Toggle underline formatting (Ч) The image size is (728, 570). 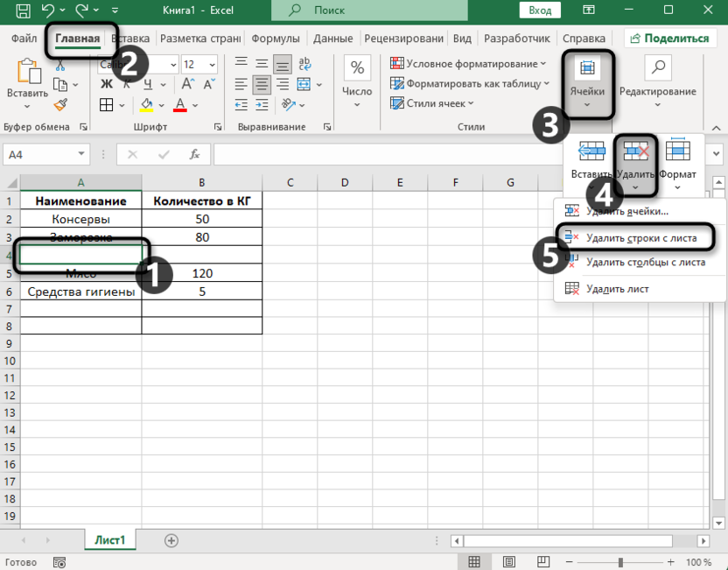(148, 85)
